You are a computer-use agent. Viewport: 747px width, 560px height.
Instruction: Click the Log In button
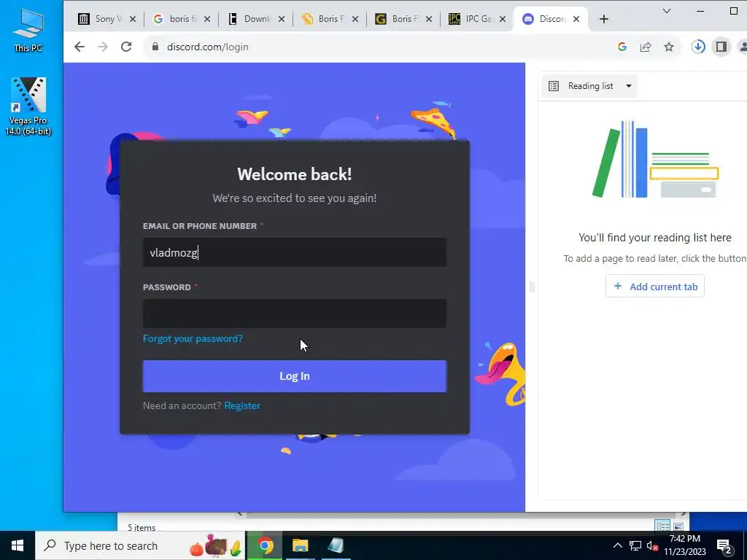click(x=295, y=376)
